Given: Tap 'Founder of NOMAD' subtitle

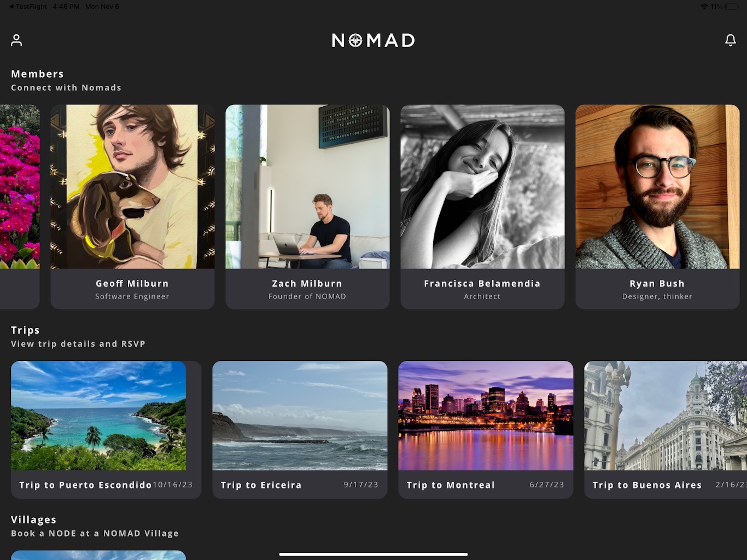Looking at the screenshot, I should pos(307,296).
